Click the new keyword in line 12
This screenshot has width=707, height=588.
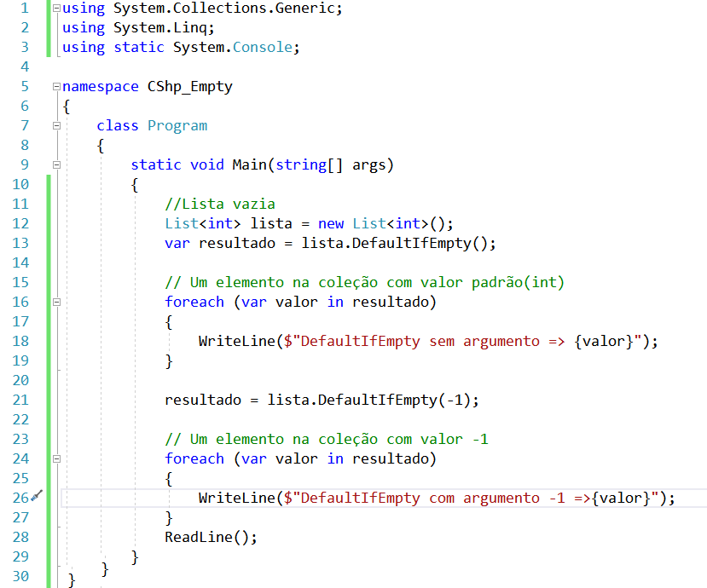click(x=331, y=223)
